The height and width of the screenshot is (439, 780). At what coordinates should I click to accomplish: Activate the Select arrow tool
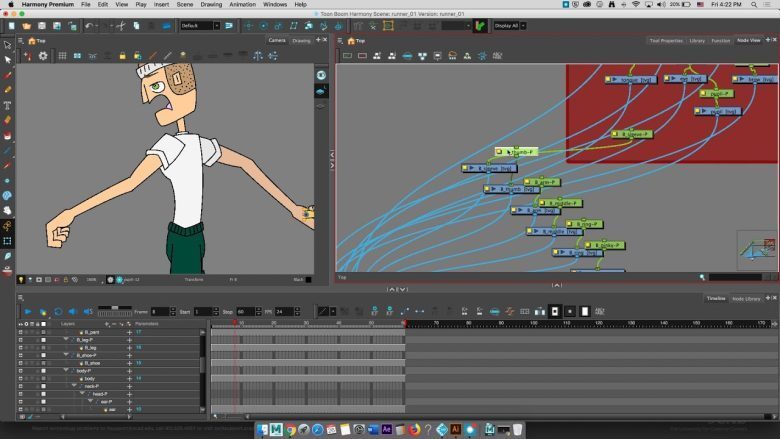click(7, 45)
